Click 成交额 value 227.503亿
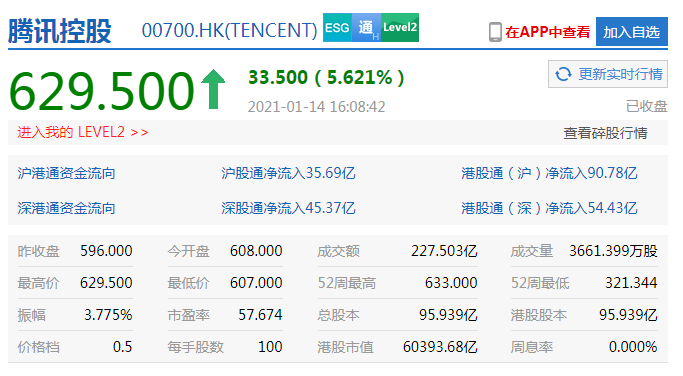 click(444, 251)
